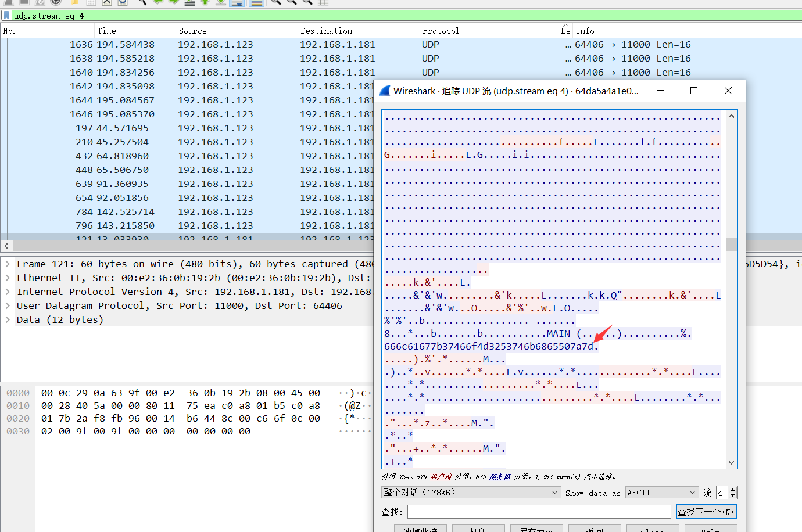Viewport: 802px width, 532px height.
Task: Sort packets by the No. column header
Action: coord(46,31)
